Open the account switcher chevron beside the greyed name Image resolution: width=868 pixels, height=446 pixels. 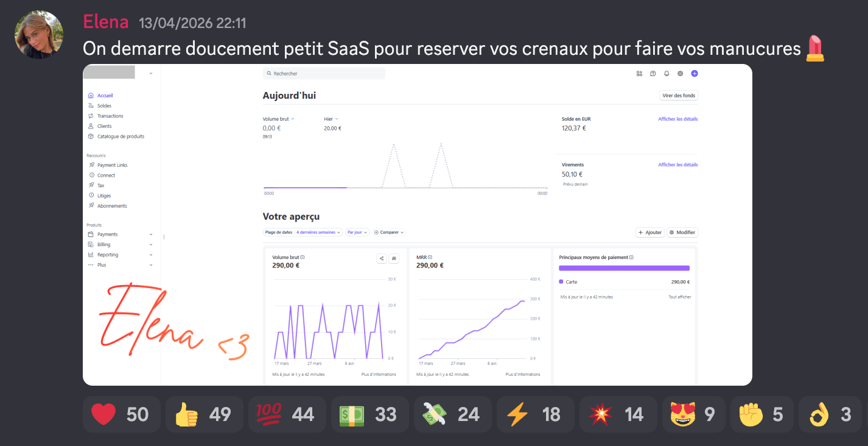[x=150, y=73]
